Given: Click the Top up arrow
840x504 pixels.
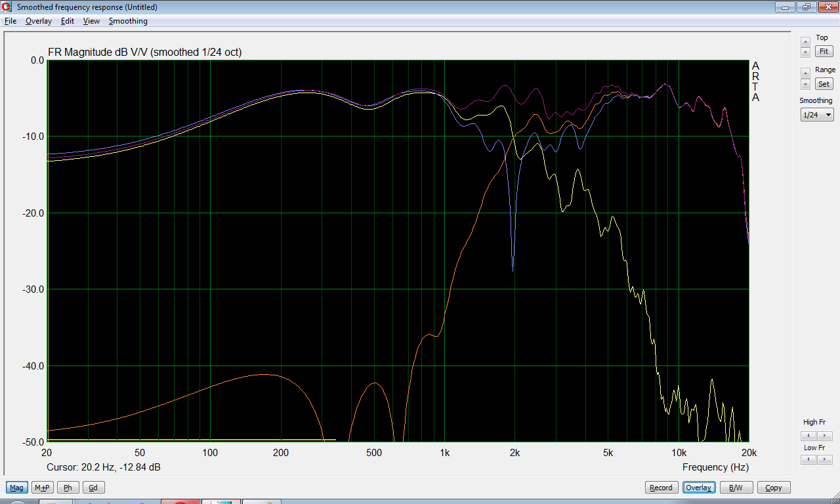Looking at the screenshot, I should [806, 42].
